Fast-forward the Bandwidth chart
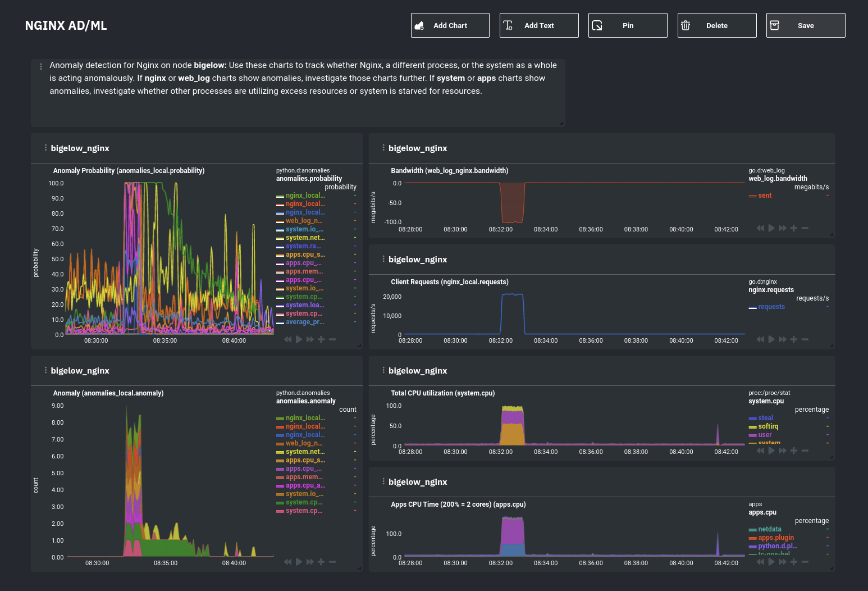The width and height of the screenshot is (868, 591). [783, 228]
